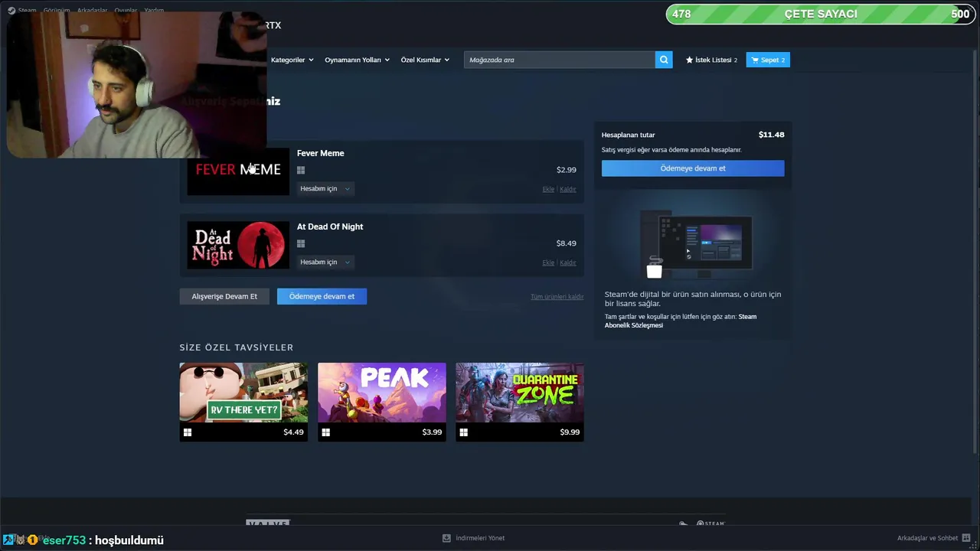Click Ekle link in Fever Meme row
This screenshot has height=551, width=980.
click(548, 189)
